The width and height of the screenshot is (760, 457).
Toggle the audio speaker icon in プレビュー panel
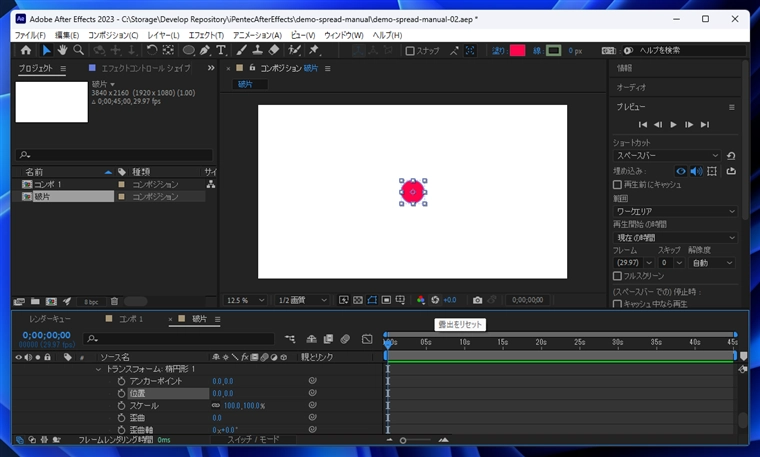click(697, 171)
